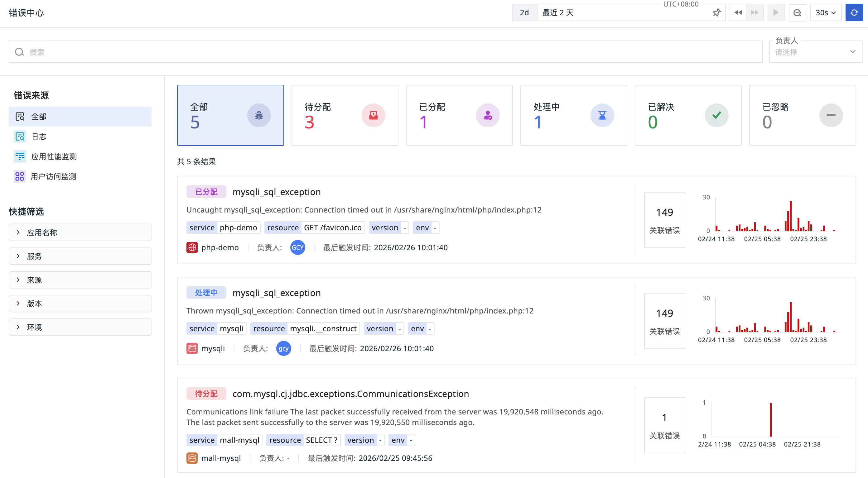
Task: Select the 处理中 status card
Action: click(573, 115)
